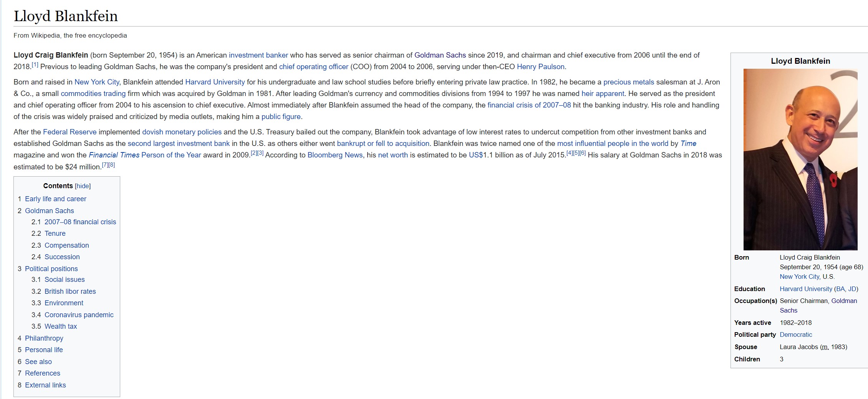This screenshot has height=399, width=868.
Task: Open Person of the Year link
Action: [171, 155]
